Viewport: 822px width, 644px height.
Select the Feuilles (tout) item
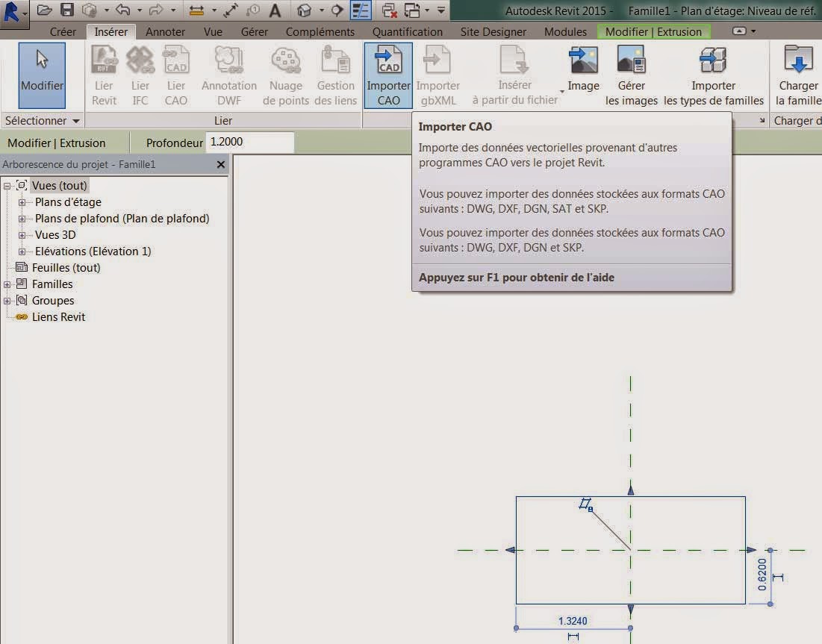[x=66, y=268]
